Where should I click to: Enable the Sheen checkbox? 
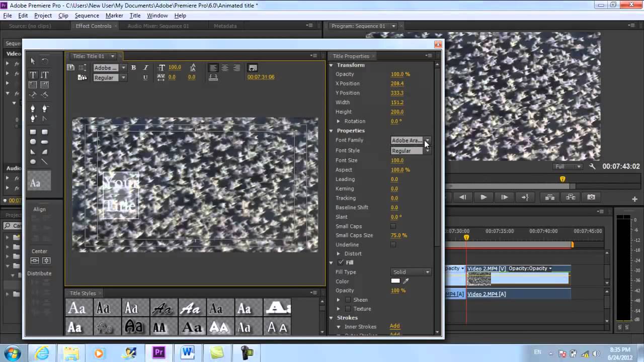tap(348, 300)
